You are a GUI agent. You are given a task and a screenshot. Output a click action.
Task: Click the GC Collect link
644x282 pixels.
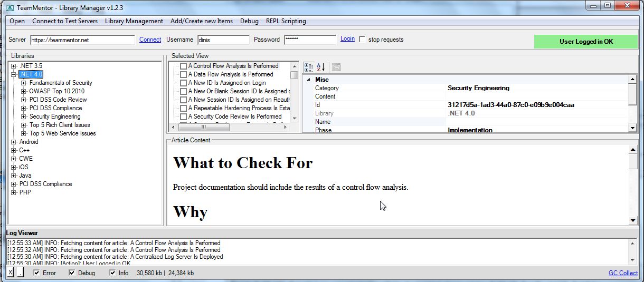[x=623, y=273]
